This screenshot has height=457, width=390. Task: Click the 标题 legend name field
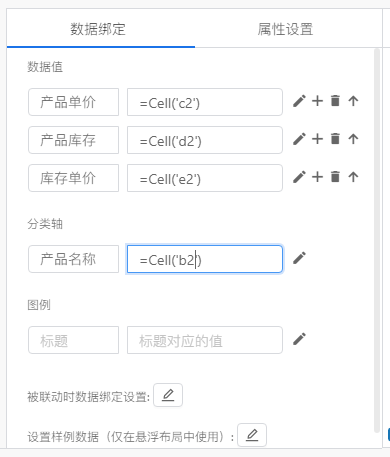(73, 340)
